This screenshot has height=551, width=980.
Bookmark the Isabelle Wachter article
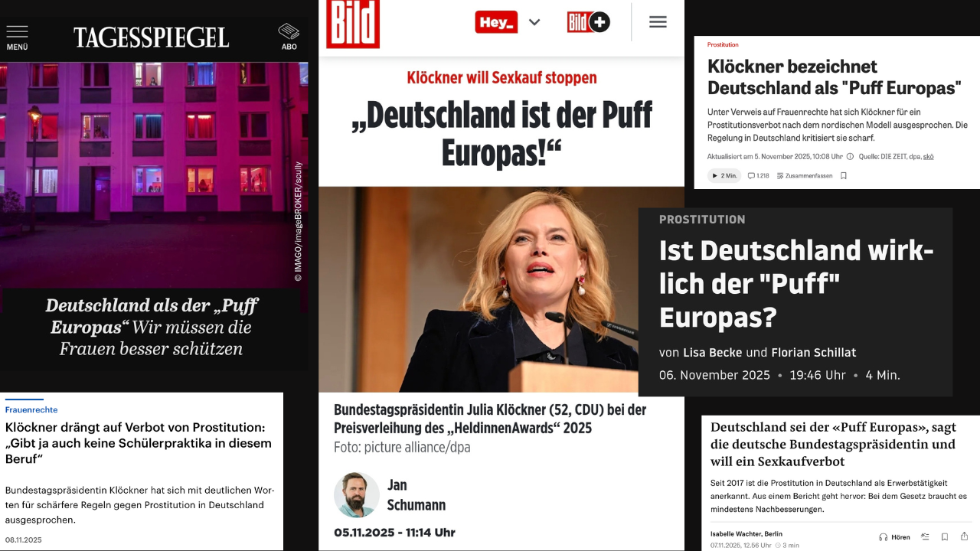pyautogui.click(x=945, y=536)
